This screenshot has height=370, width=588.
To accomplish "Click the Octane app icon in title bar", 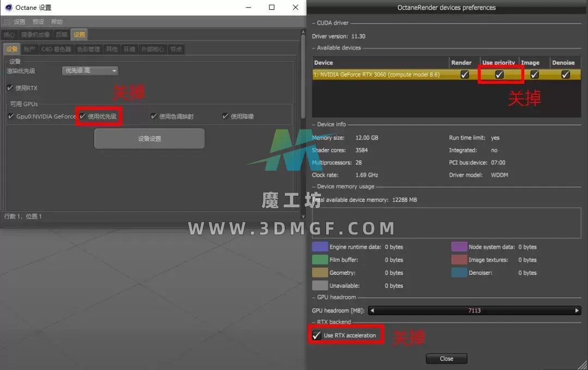I will [x=8, y=8].
